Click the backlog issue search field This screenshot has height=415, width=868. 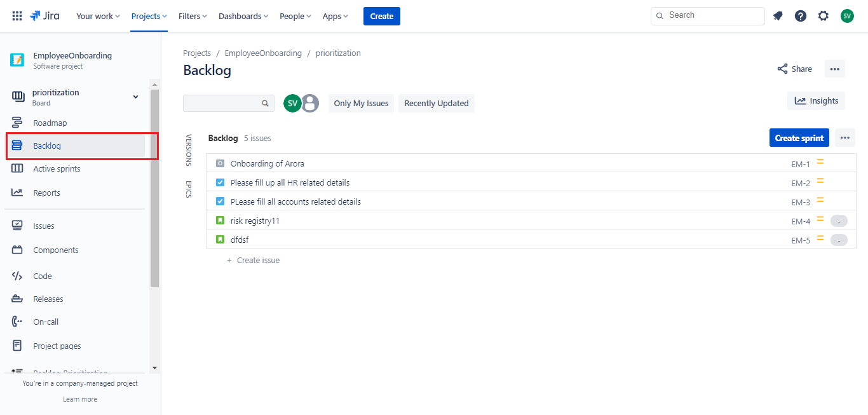(222, 103)
